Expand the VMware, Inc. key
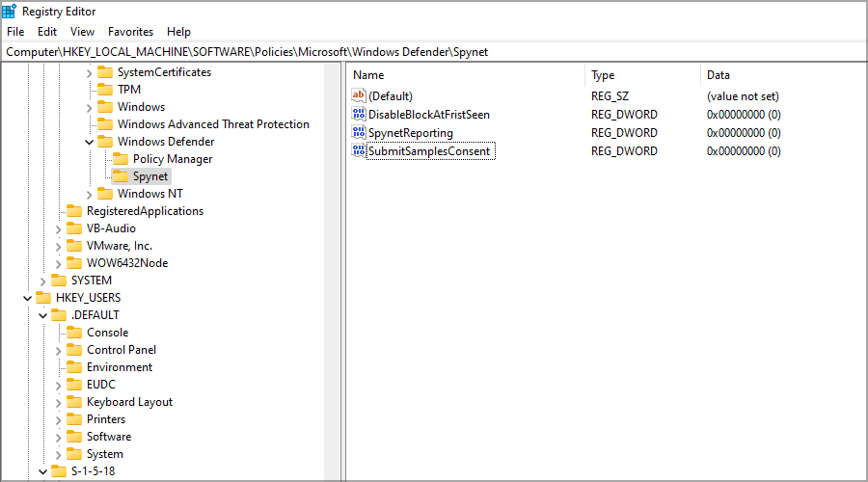 (59, 246)
